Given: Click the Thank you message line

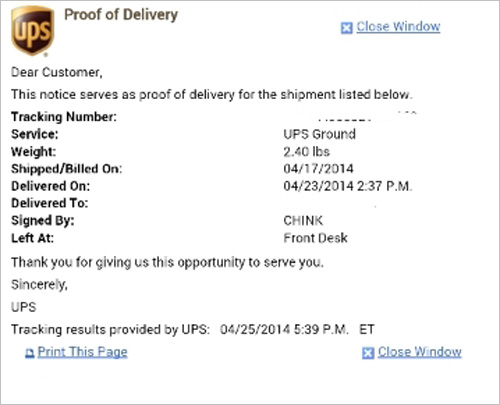Looking at the screenshot, I should point(167,263).
